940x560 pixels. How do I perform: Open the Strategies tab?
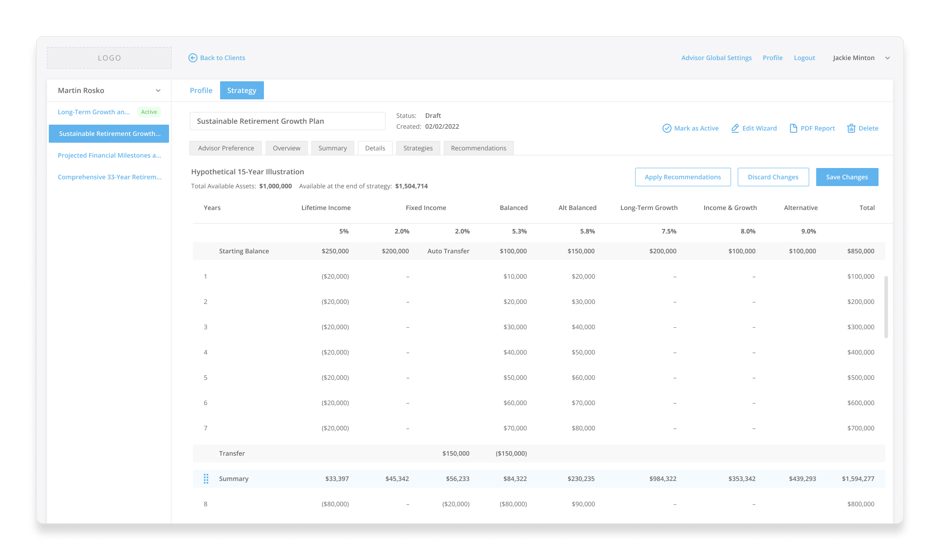(x=418, y=148)
